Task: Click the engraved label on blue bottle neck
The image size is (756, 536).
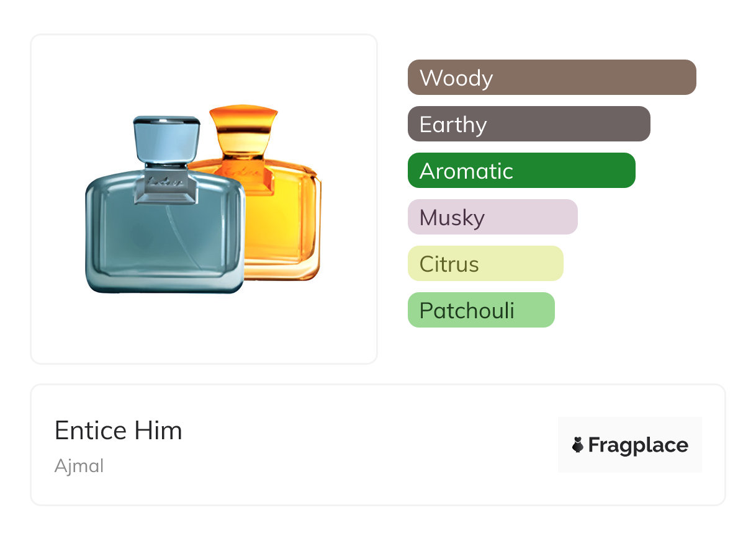Action: pyautogui.click(x=165, y=182)
